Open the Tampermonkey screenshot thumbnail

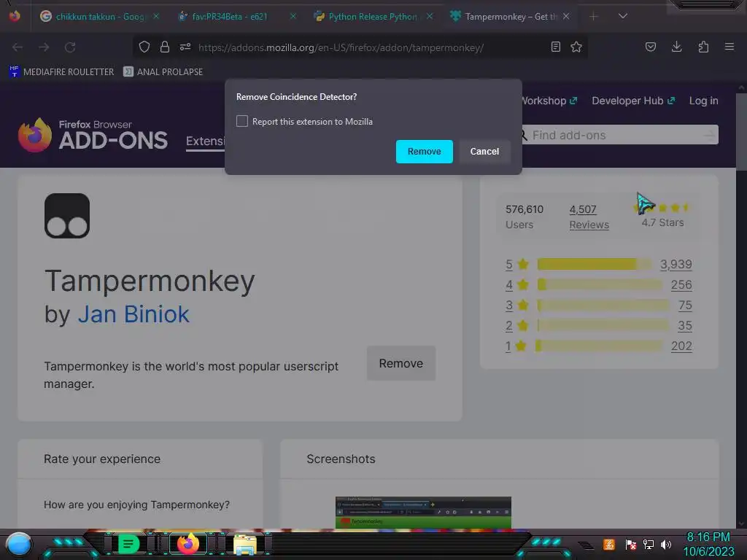coord(423,513)
